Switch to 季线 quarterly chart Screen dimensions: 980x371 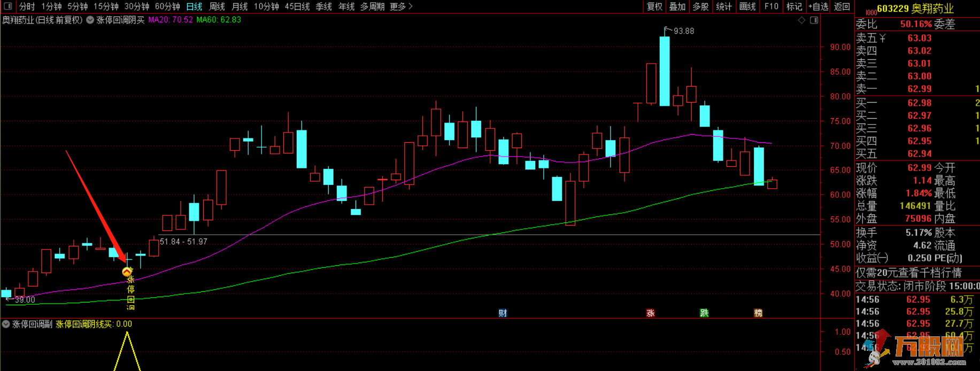point(323,6)
